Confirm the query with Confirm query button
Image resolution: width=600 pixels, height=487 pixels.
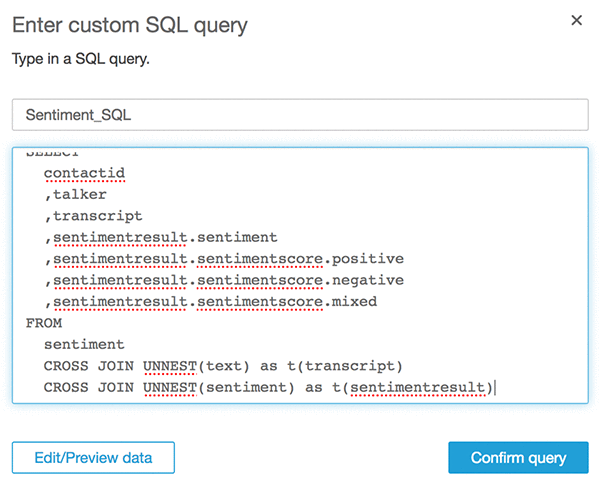(x=516, y=458)
